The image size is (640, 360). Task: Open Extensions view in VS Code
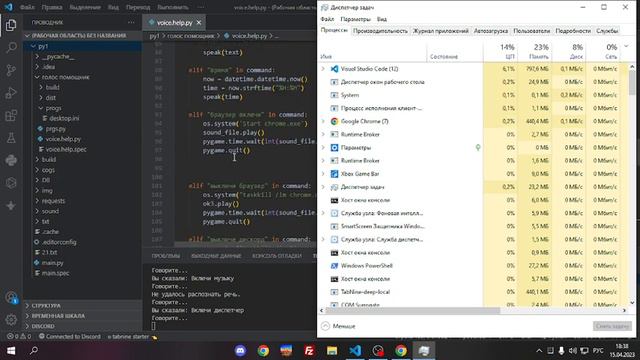(11, 116)
